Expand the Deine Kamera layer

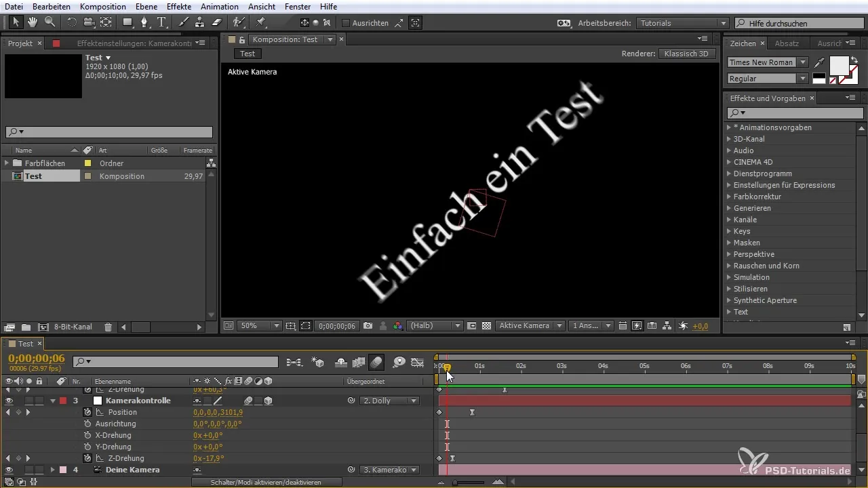tap(53, 470)
